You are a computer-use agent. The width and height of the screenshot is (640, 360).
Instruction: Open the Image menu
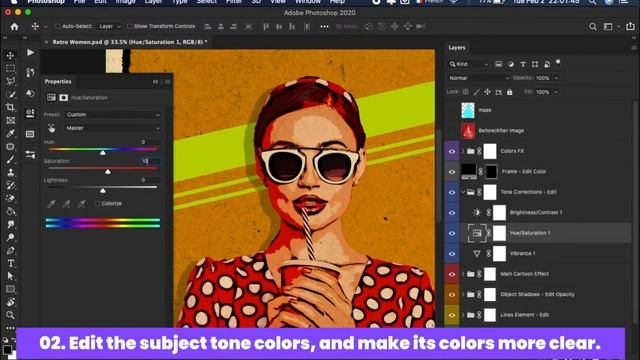(x=125, y=2)
